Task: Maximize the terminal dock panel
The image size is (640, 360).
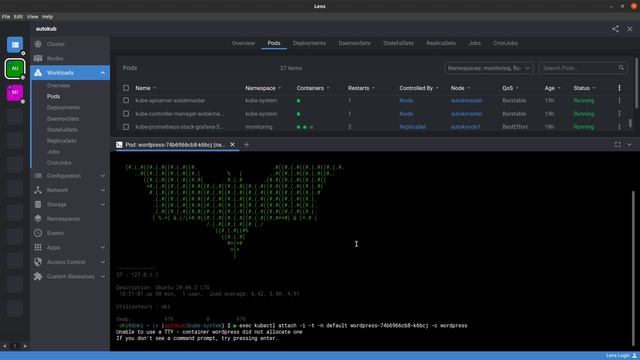Action: tap(618, 144)
